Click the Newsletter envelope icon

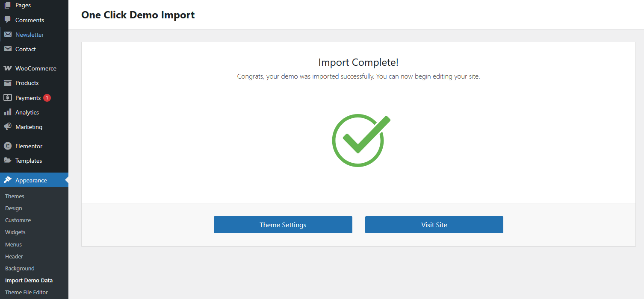click(x=8, y=35)
